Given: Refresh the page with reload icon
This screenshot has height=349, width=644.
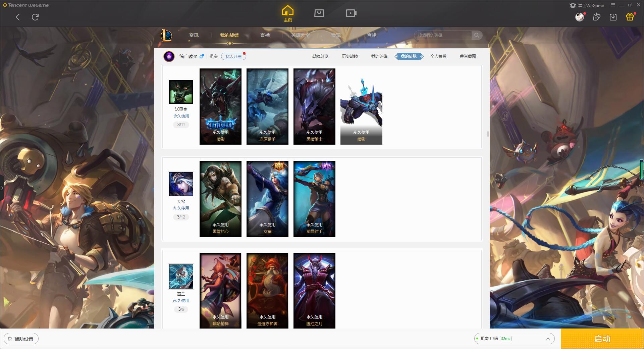Looking at the screenshot, I should tap(35, 17).
